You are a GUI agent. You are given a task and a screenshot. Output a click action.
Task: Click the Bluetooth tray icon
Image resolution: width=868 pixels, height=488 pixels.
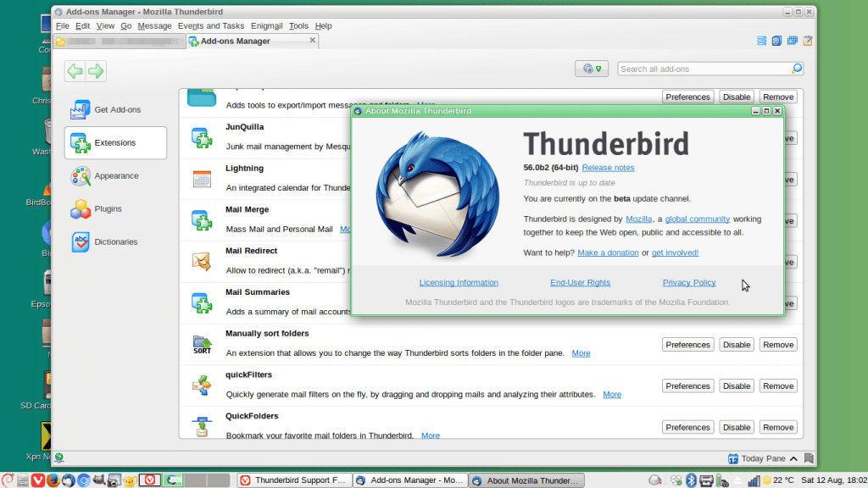click(x=691, y=480)
